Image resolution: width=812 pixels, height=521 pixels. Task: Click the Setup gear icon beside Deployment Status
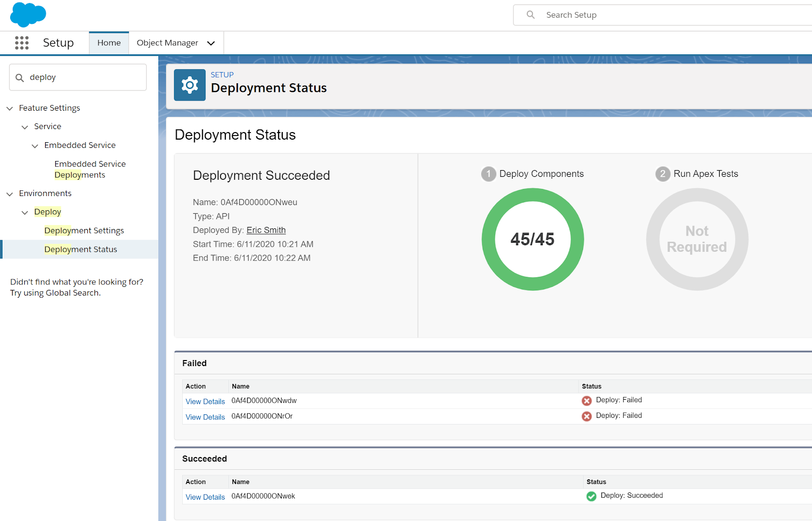tap(190, 85)
